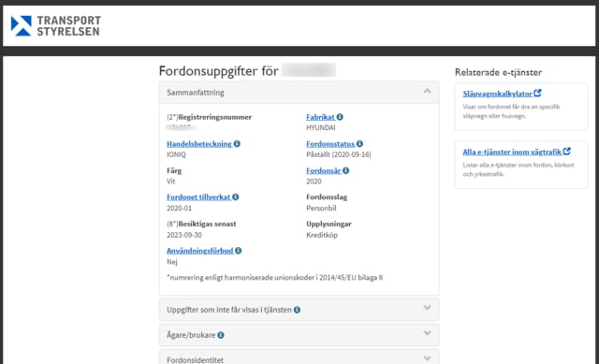Open the Fabrikat link
This screenshot has width=599, height=364.
point(320,117)
